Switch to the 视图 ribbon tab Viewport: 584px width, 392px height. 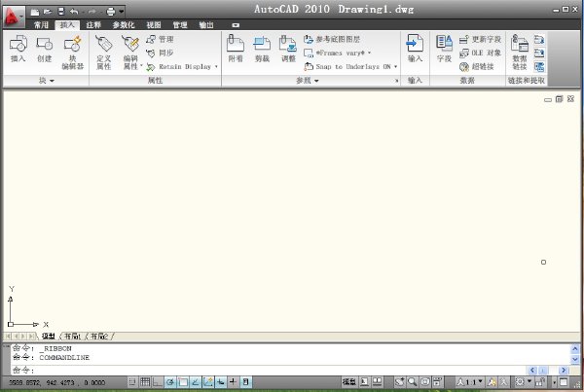point(154,25)
